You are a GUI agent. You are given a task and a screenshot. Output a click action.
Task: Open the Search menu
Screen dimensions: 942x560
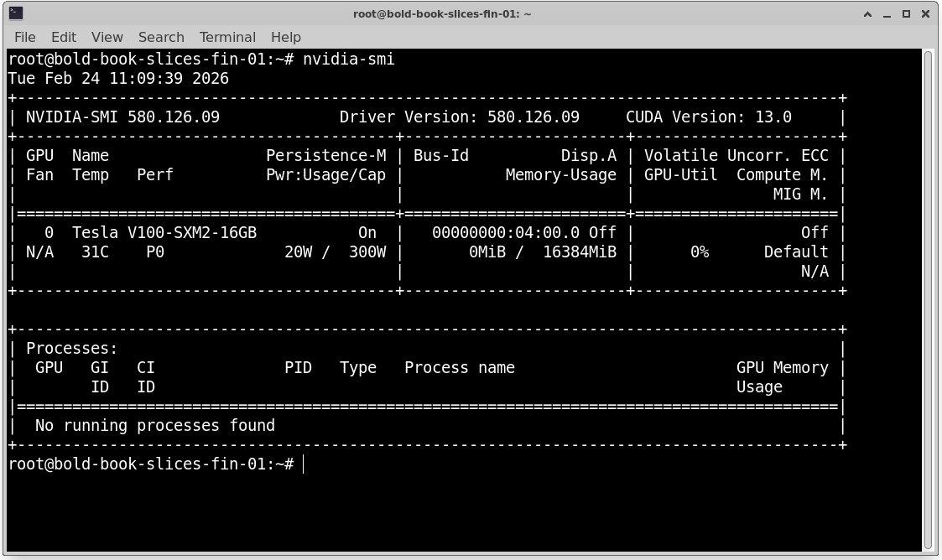(161, 37)
